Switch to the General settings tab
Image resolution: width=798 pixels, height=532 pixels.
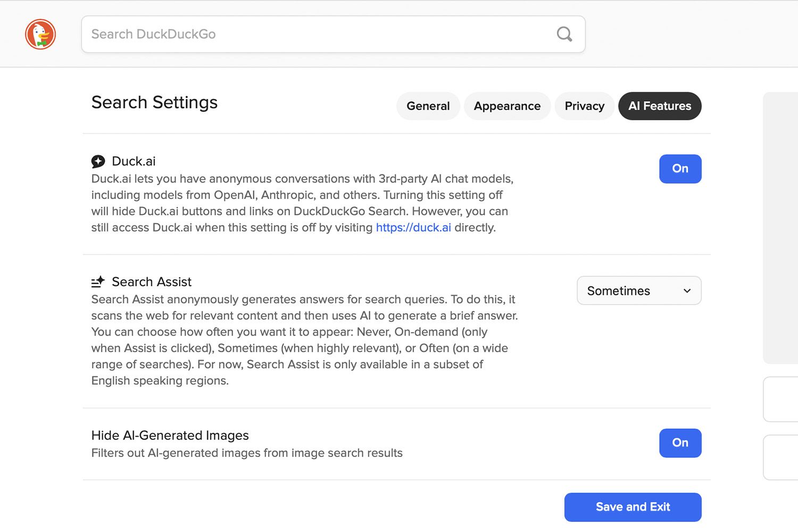pyautogui.click(x=428, y=106)
